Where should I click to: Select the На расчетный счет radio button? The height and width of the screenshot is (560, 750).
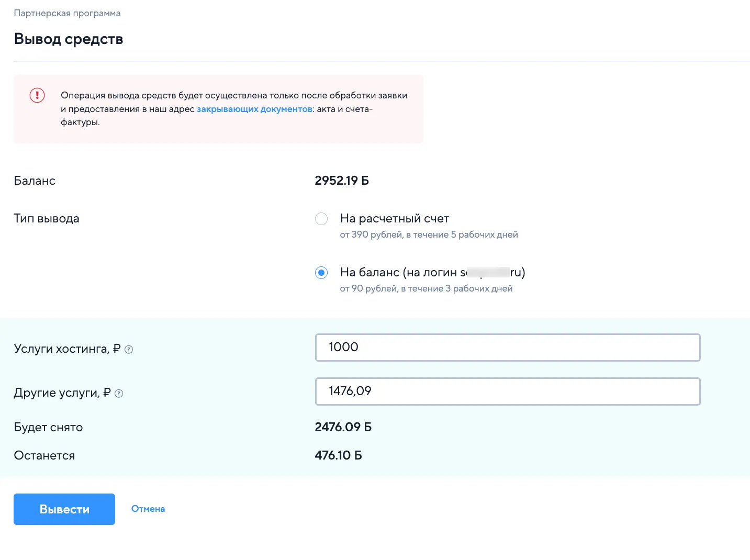[321, 219]
